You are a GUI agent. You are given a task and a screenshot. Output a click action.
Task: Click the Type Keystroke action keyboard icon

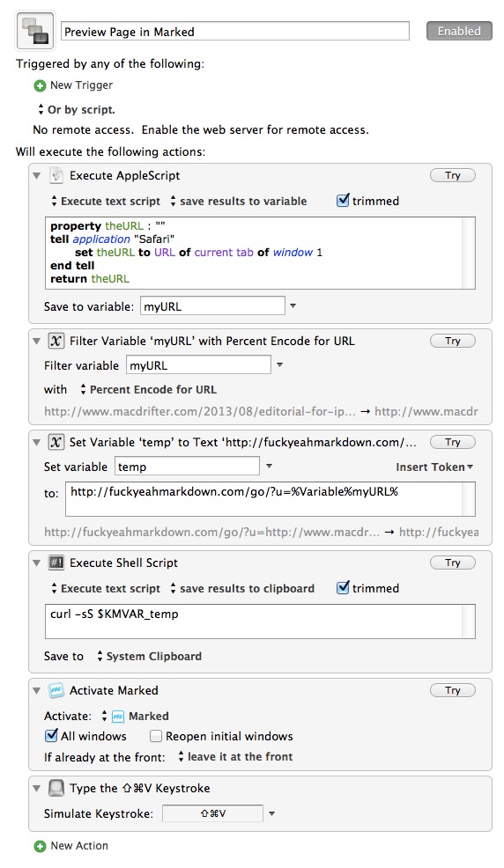coord(56,788)
